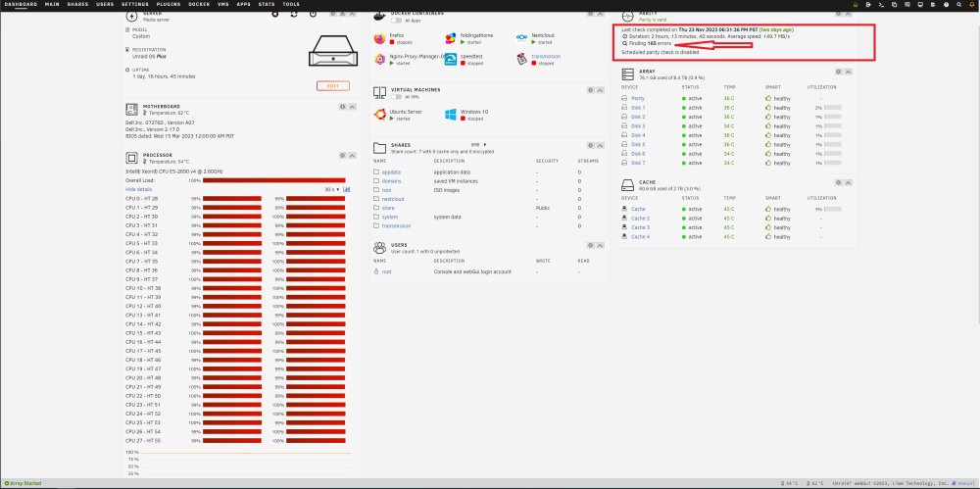Click the Hide details link
Screen dimensions: 980x489
139,189
